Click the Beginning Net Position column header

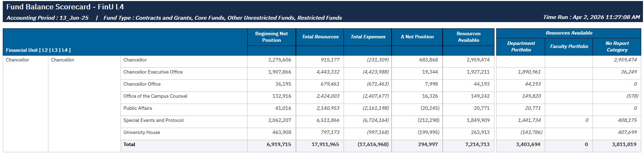click(271, 37)
